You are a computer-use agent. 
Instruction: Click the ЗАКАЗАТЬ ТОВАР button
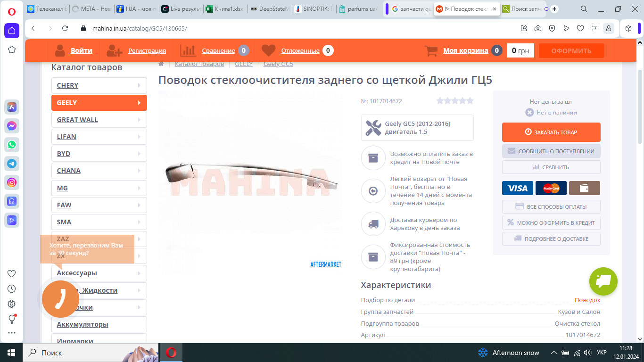[x=551, y=132]
